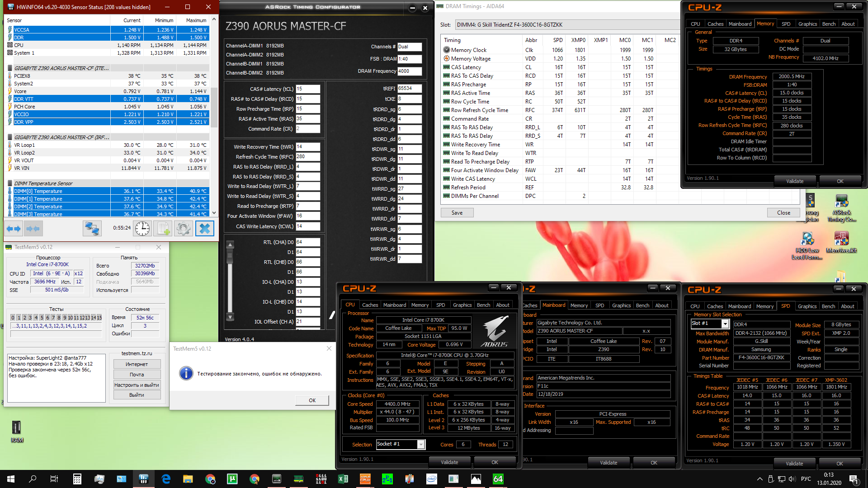This screenshot has height=488, width=868.
Task: Toggle test number 15 box in TestMem5
Action: (99, 318)
